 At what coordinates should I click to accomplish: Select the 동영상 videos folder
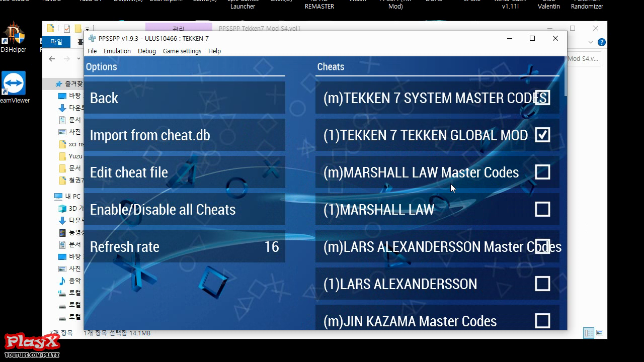[71, 232]
